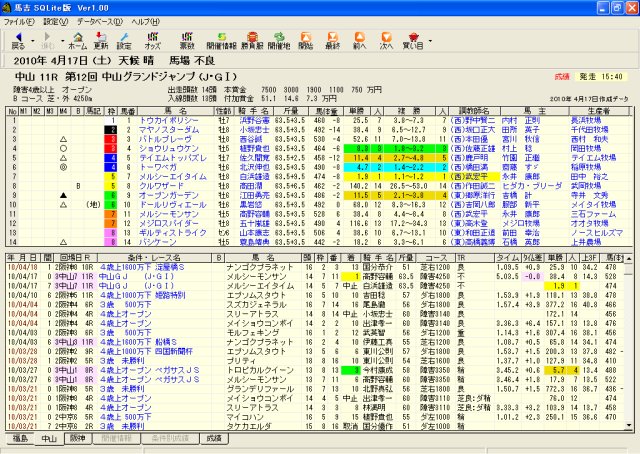Sort by the 単勝 column header in the top table
This screenshot has height=454, width=640.
357,111
